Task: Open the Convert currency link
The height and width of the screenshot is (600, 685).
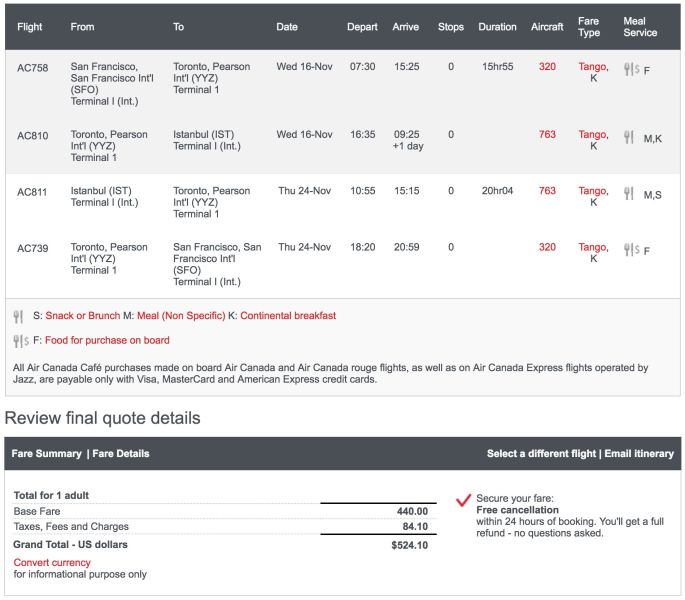Action: click(52, 562)
